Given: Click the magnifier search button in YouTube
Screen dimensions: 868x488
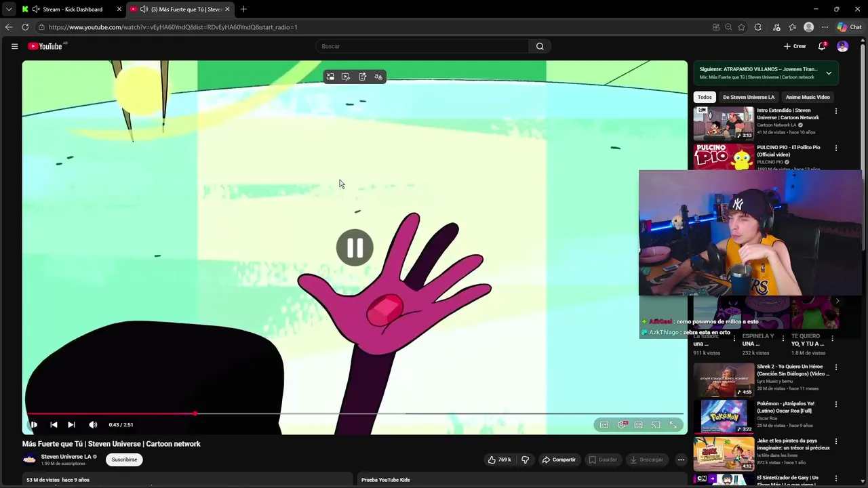Looking at the screenshot, I should 540,46.
